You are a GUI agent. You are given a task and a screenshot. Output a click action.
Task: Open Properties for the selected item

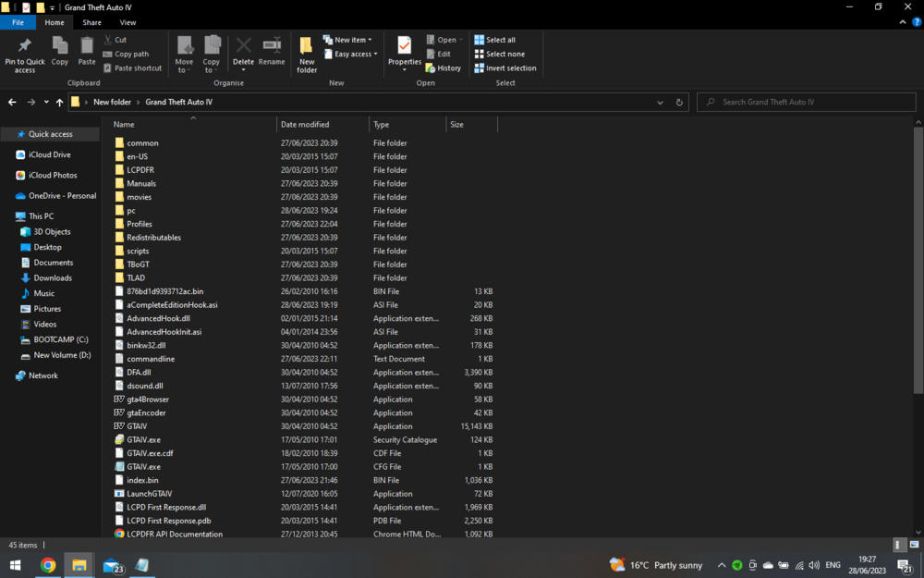coord(404,53)
